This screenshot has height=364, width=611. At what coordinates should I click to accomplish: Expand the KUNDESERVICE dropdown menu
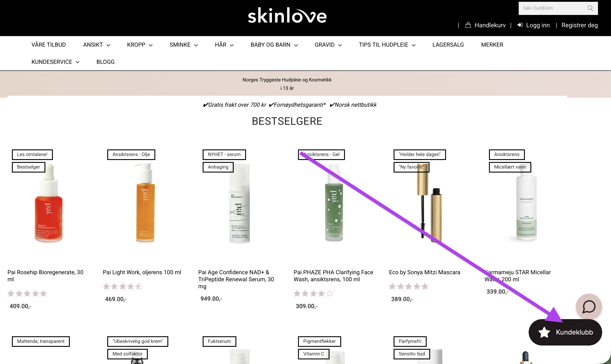pos(56,62)
